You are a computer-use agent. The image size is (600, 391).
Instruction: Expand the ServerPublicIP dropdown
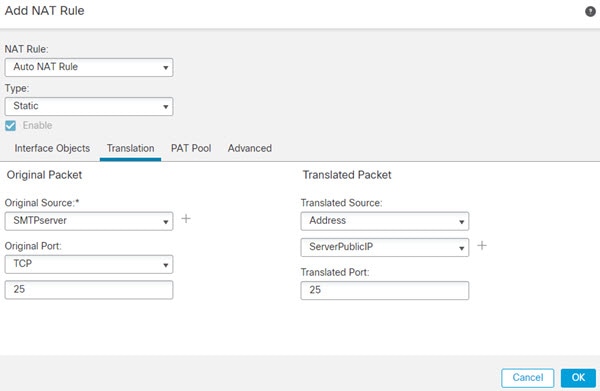[385, 247]
